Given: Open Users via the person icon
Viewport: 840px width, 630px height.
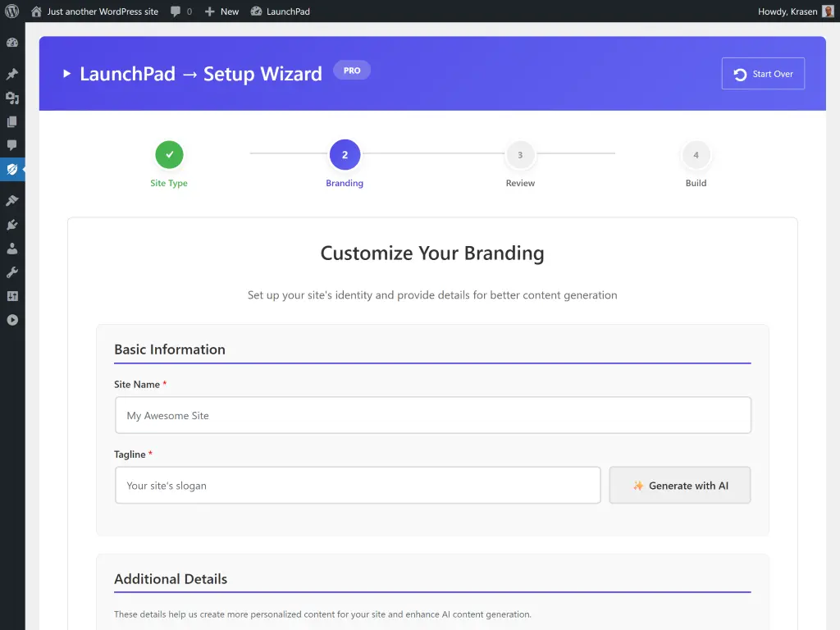Looking at the screenshot, I should (12, 248).
